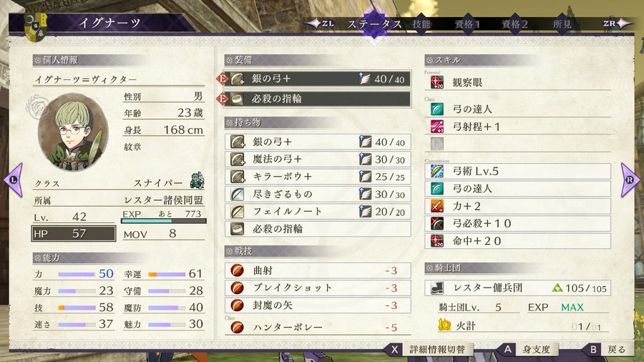The width and height of the screenshot is (644, 362).
Task: Switch to previous character with L arrow
Action: (14, 180)
